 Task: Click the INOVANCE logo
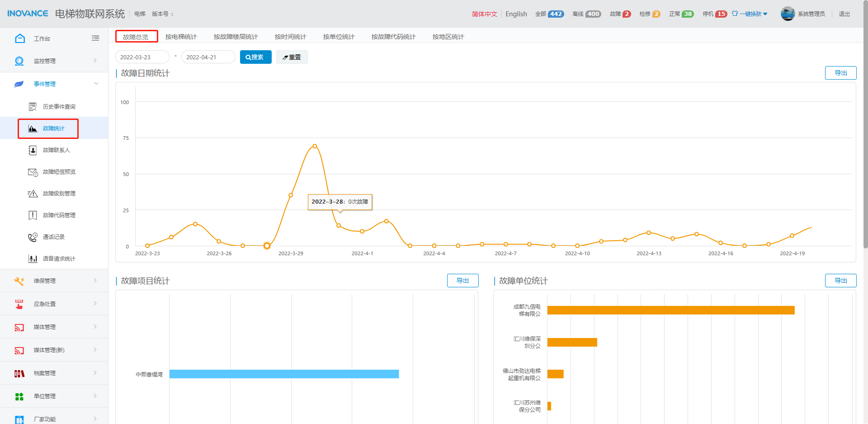tap(28, 14)
